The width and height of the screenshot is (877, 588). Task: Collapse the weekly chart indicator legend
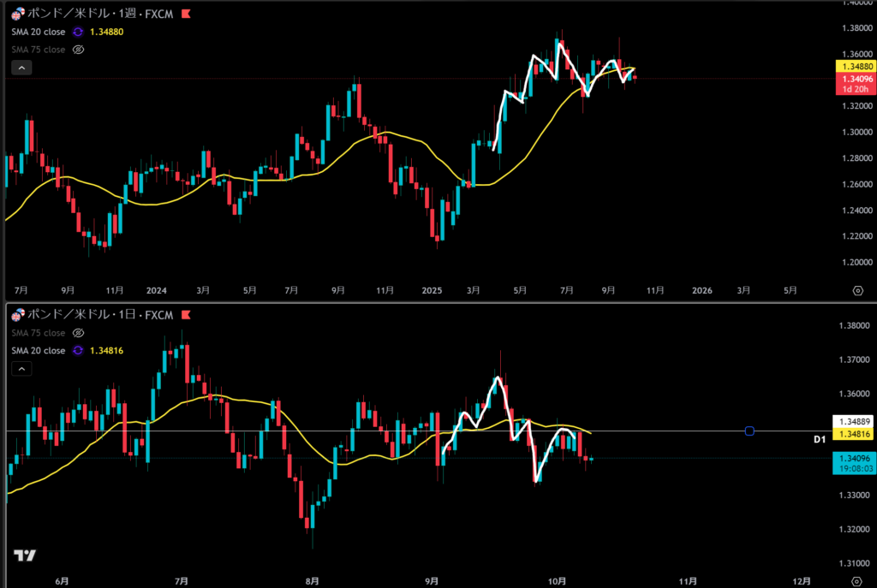coord(21,68)
